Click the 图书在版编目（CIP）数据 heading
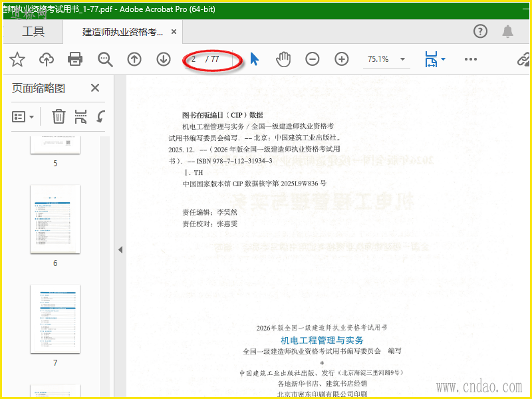The height and width of the screenshot is (399, 532). [223, 115]
